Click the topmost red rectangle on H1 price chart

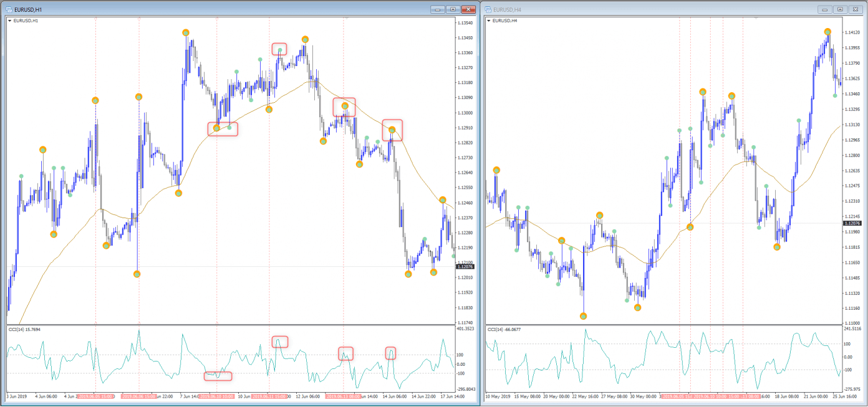[x=279, y=49]
